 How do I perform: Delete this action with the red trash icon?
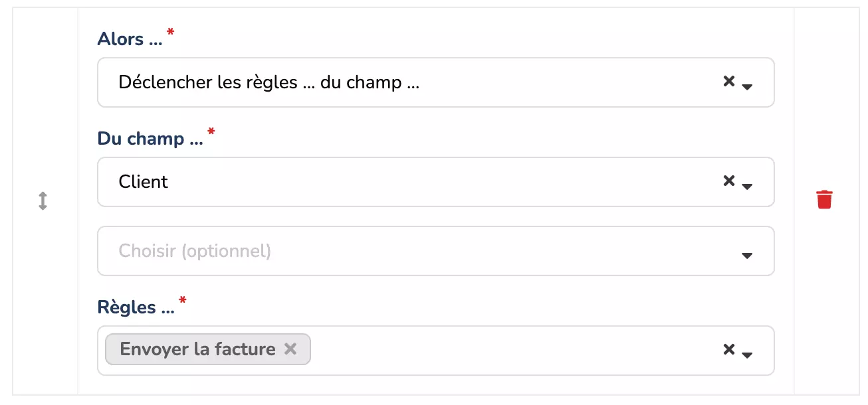coord(824,199)
